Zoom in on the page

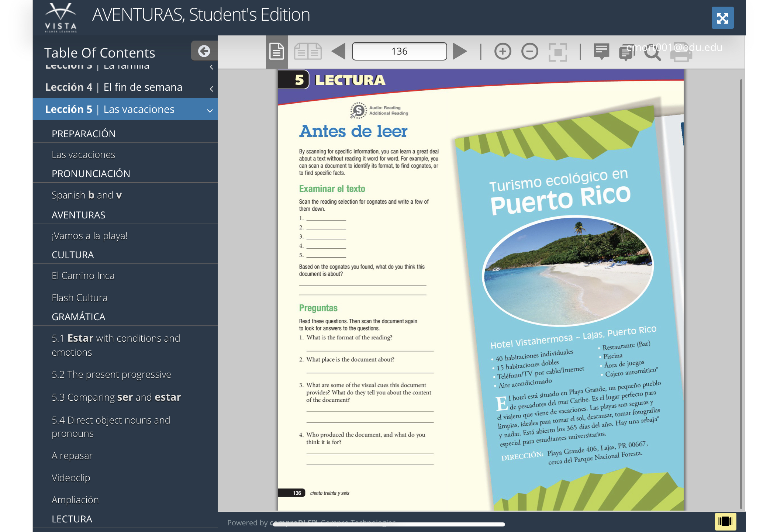click(x=503, y=51)
